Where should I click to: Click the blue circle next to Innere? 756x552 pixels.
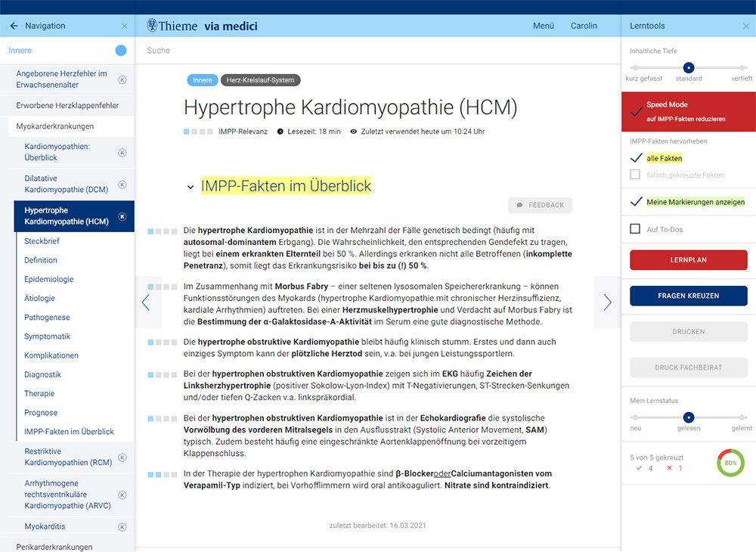click(x=121, y=50)
